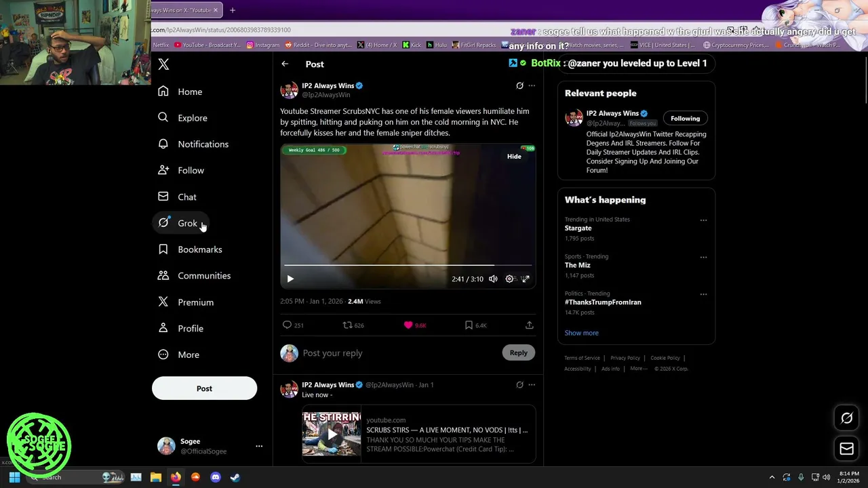
Task: Click Hide on the video
Action: pyautogui.click(x=514, y=157)
